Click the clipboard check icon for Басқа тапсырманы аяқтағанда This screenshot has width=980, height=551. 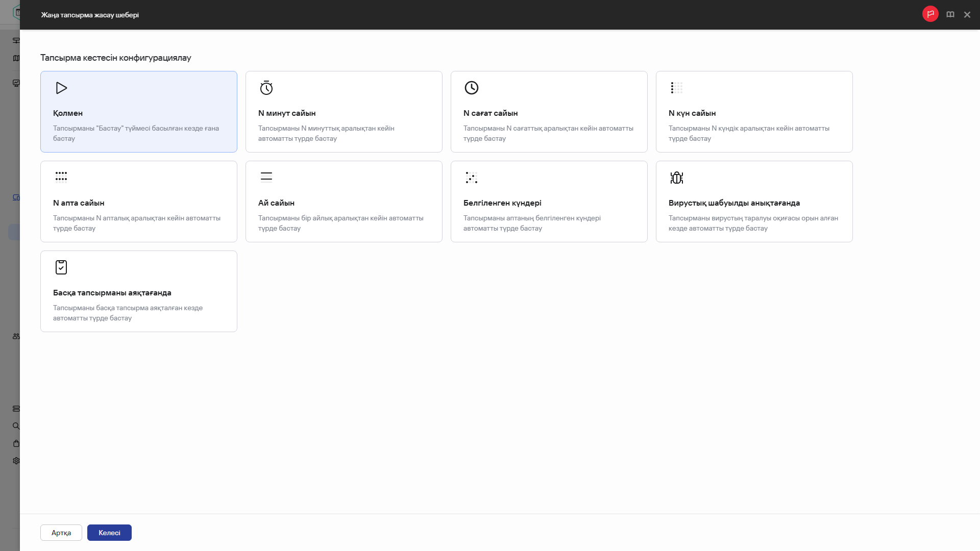coord(61,267)
